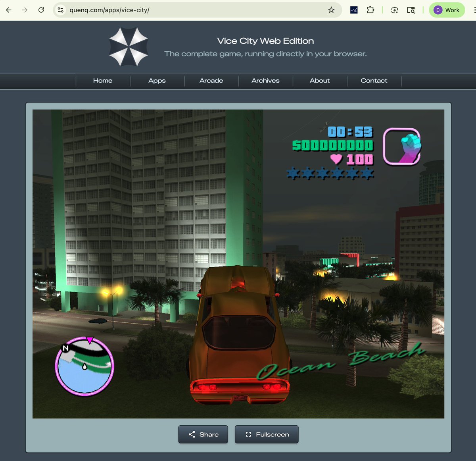Screen dimensions: 476x461
Task: Open the Chrome three-dot menu
Action: point(474,10)
